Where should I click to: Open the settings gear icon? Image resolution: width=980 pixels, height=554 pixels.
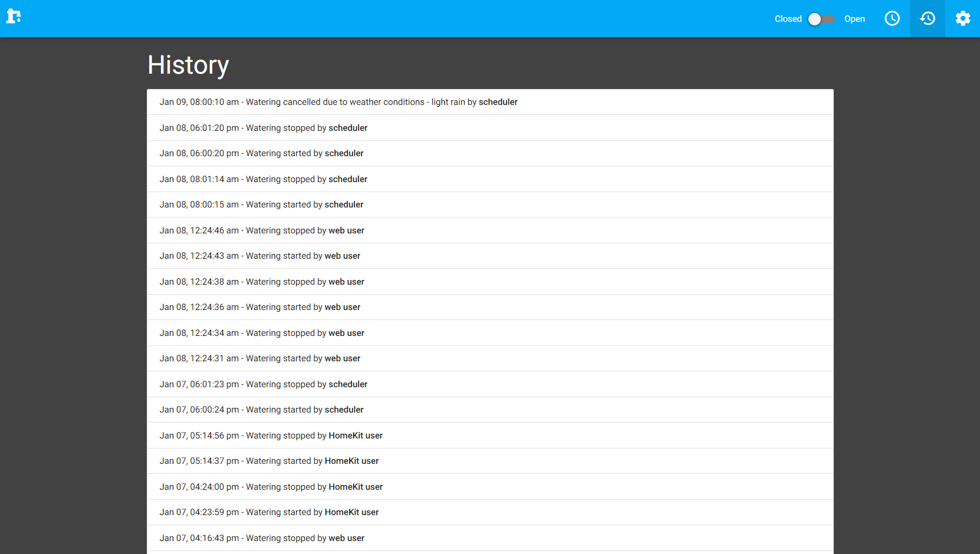point(963,18)
